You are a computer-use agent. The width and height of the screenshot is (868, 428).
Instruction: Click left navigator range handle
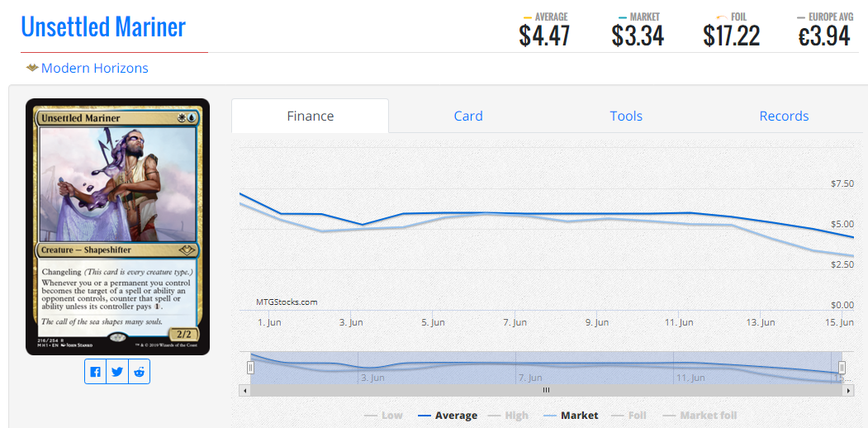click(250, 367)
